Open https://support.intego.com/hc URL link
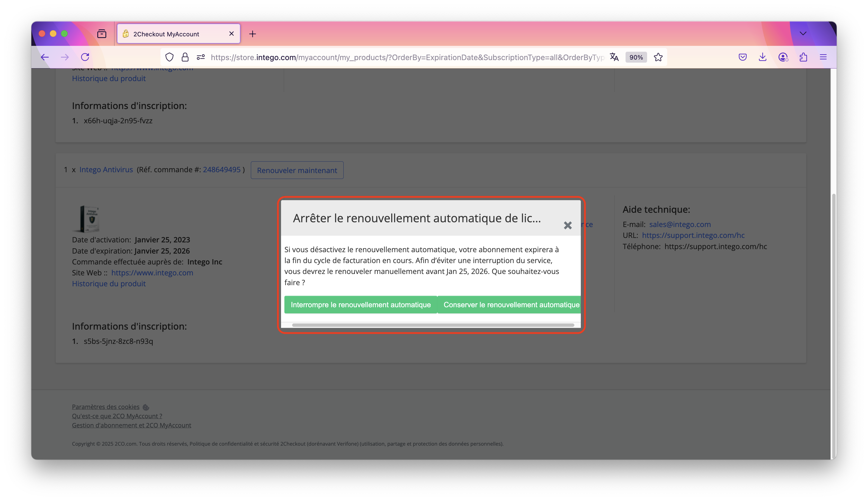Screen dimensions: 868x501 point(693,235)
